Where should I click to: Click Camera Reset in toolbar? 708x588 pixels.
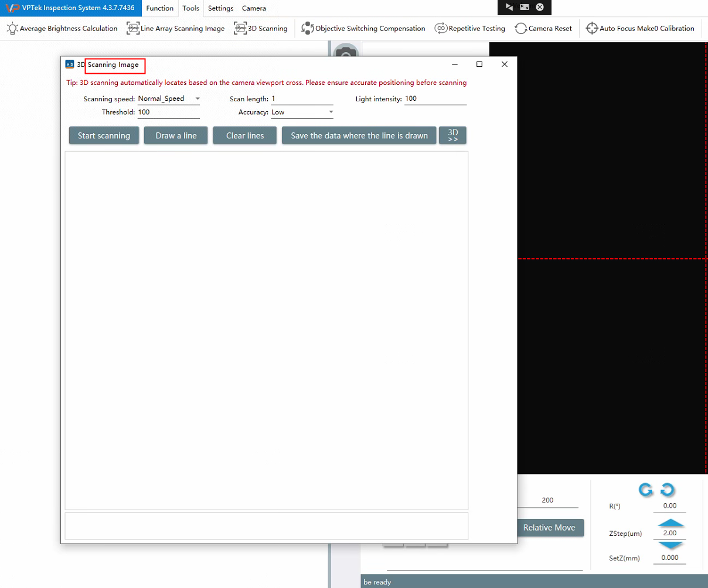tap(543, 28)
